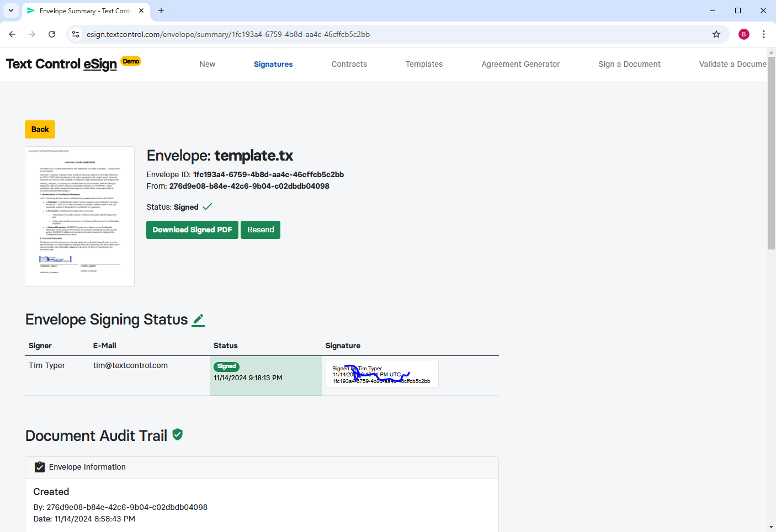
Task: Click the Envelope Information header
Action: tap(262, 467)
